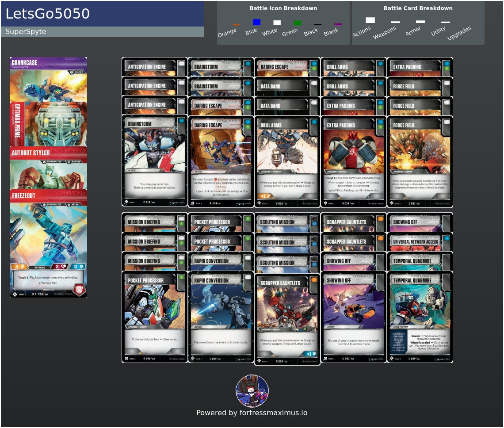
Task: Click the orange battle icon on full Scrapper Gauntlets card
Action: click(314, 280)
